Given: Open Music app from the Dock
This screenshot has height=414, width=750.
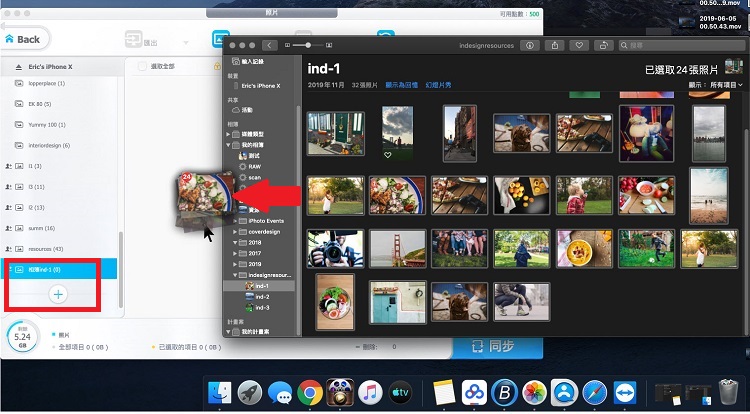Looking at the screenshot, I should coord(370,394).
